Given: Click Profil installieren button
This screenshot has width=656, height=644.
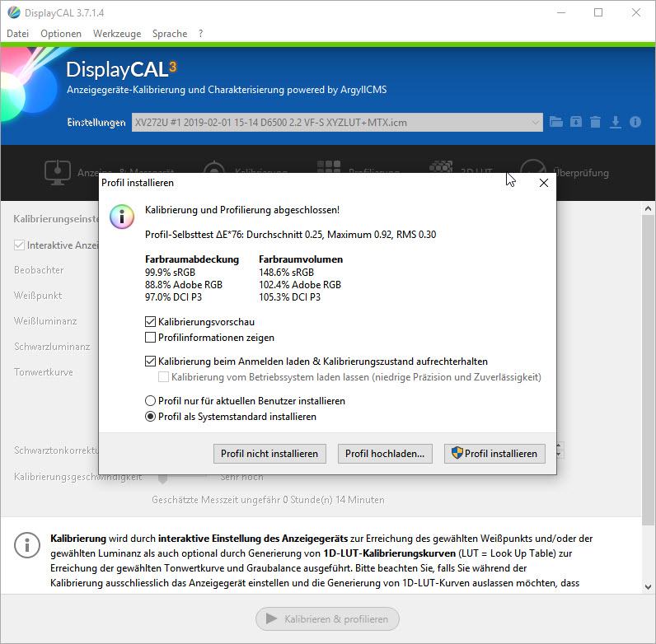Looking at the screenshot, I should tap(494, 453).
